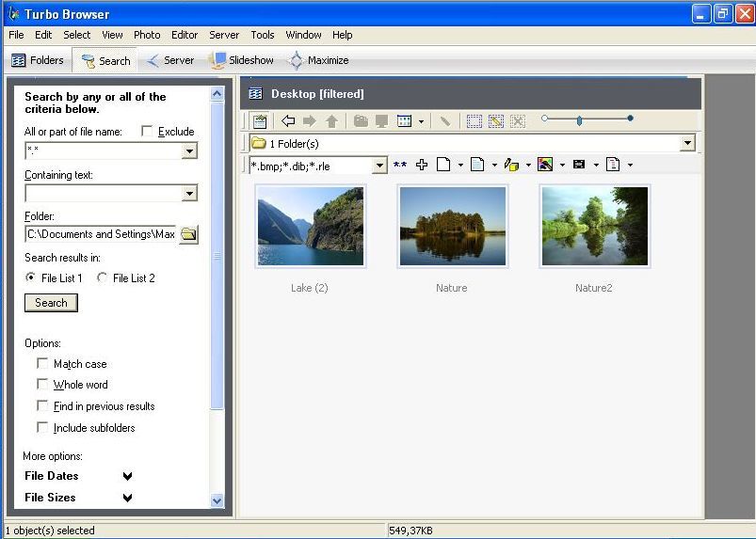Switch to the Search panel
The image size is (756, 539).
click(x=105, y=61)
